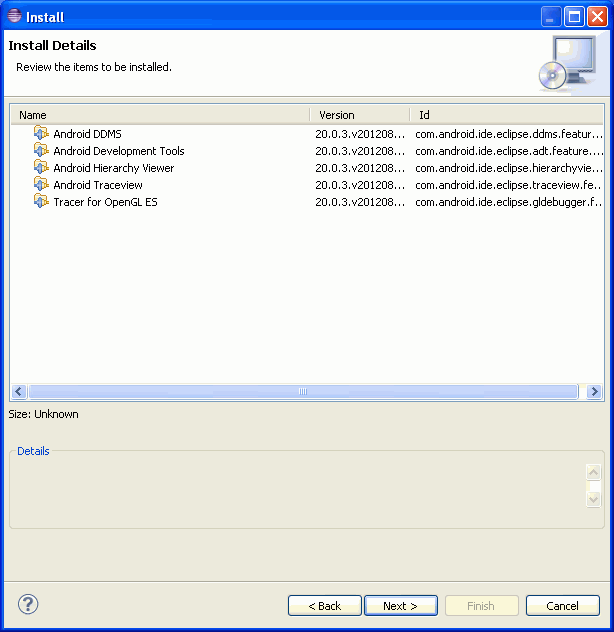The image size is (614, 632).
Task: Sort by the Id column header
Action: tap(507, 115)
